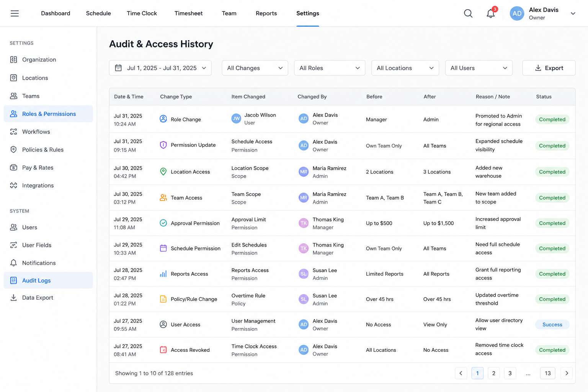The width and height of the screenshot is (588, 392).
Task: Open the All Users filter dropdown
Action: pos(479,68)
